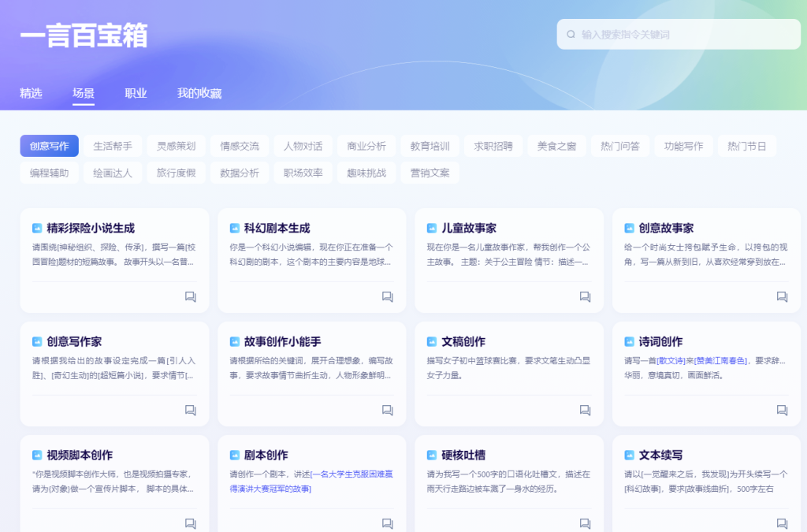Click chat icon on 创意故事家 card
The image size is (807, 532).
[x=782, y=297]
